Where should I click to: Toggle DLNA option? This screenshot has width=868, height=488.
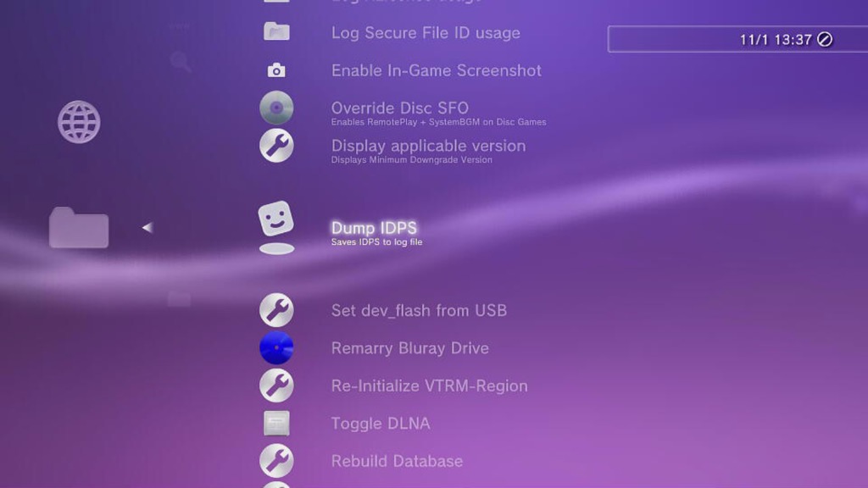click(381, 424)
